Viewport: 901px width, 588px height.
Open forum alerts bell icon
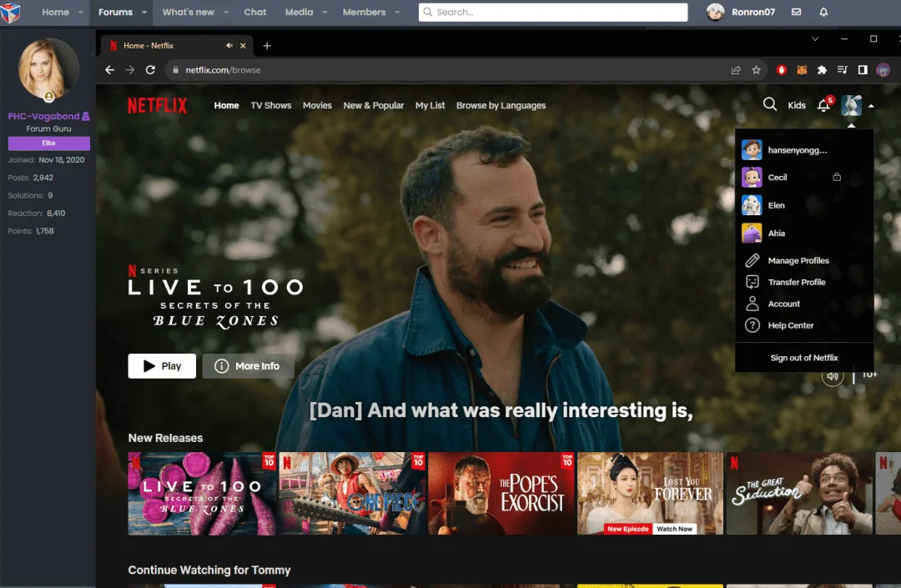(x=823, y=12)
